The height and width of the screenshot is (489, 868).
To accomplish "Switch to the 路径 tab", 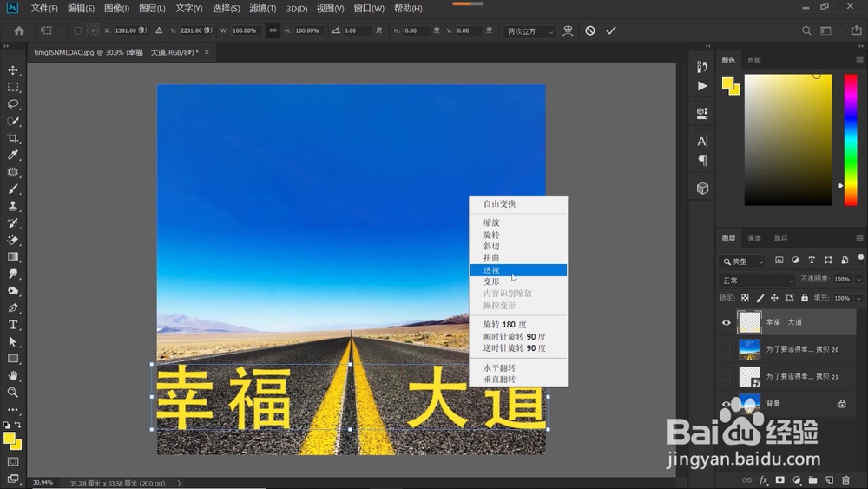I will [x=780, y=239].
